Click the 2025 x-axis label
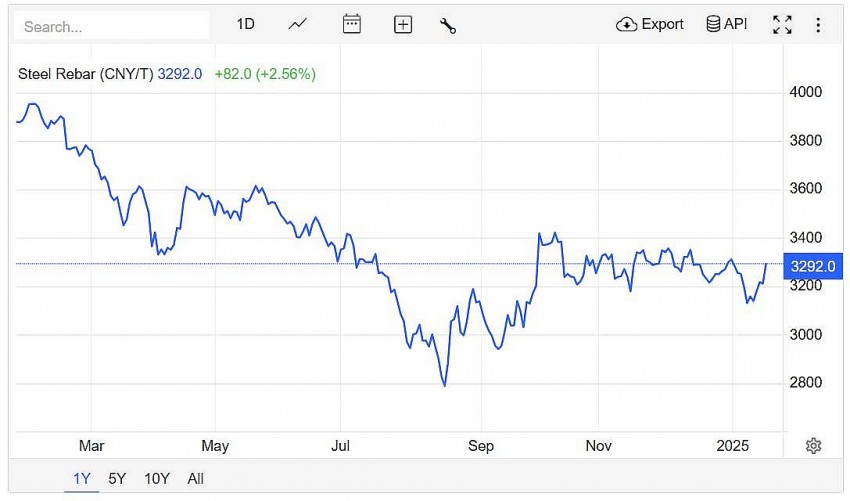Viewport: 850px width, 501px height. (733, 446)
